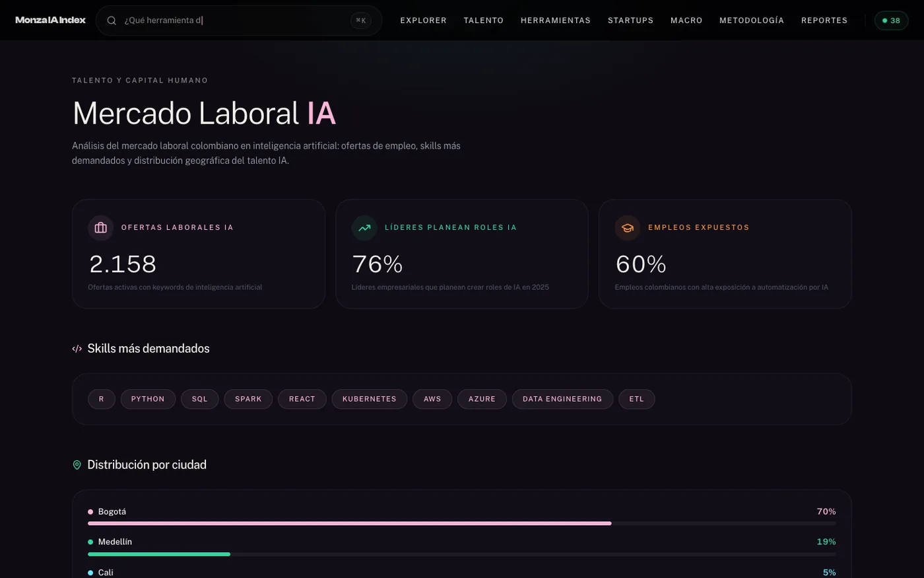The height and width of the screenshot is (578, 924).
Task: Click the search magnifier icon
Action: [x=112, y=20]
